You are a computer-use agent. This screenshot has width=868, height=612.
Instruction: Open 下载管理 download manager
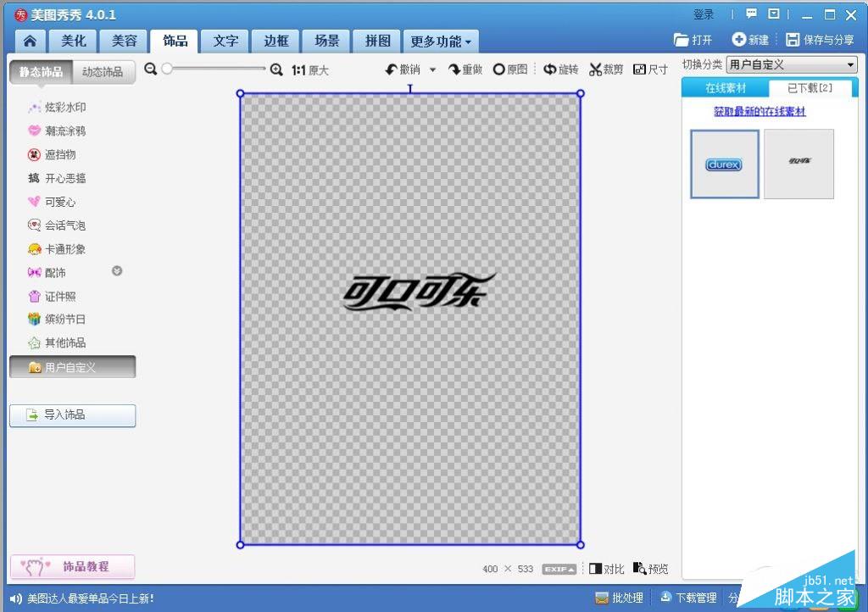point(688,598)
